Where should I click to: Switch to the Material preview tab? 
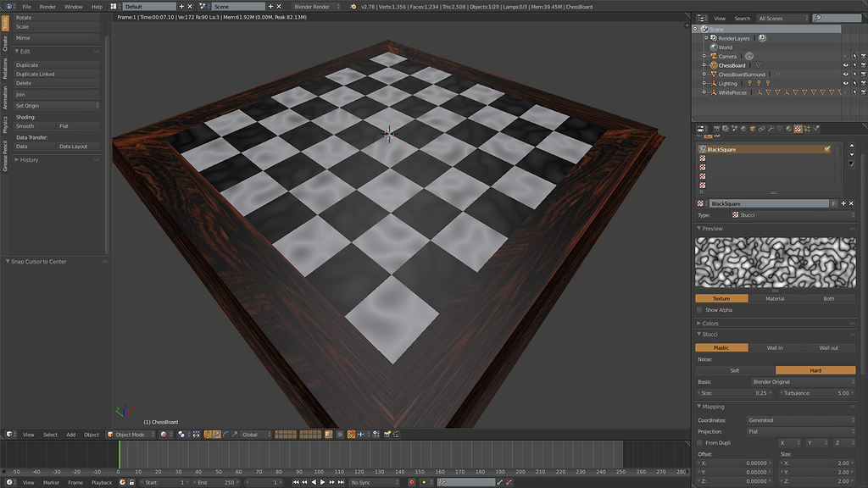(x=775, y=298)
